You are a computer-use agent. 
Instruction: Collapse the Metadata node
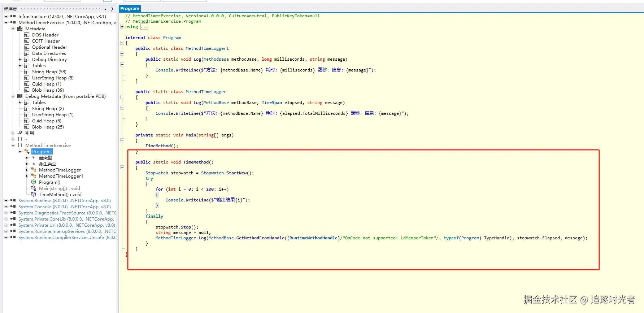coord(13,29)
